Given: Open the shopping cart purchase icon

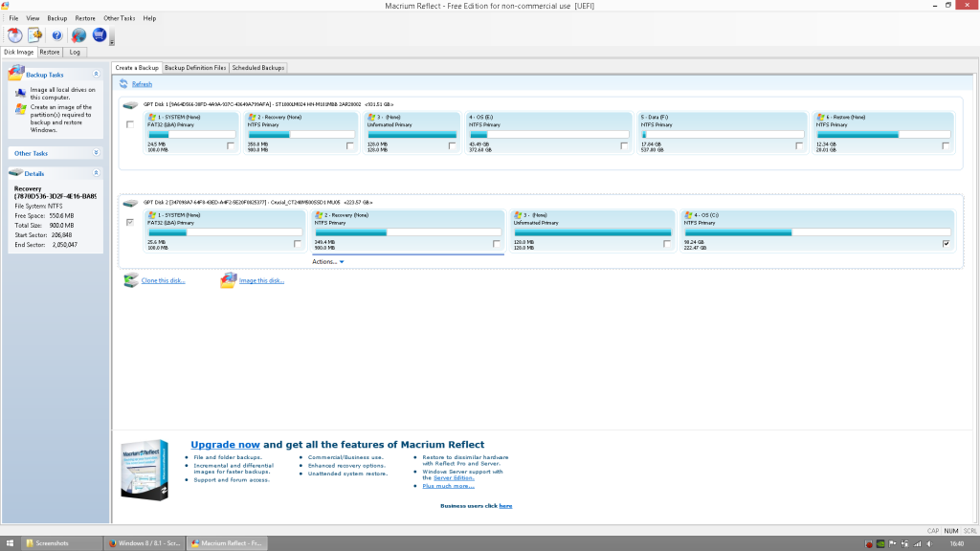Looking at the screenshot, I should click(x=100, y=34).
